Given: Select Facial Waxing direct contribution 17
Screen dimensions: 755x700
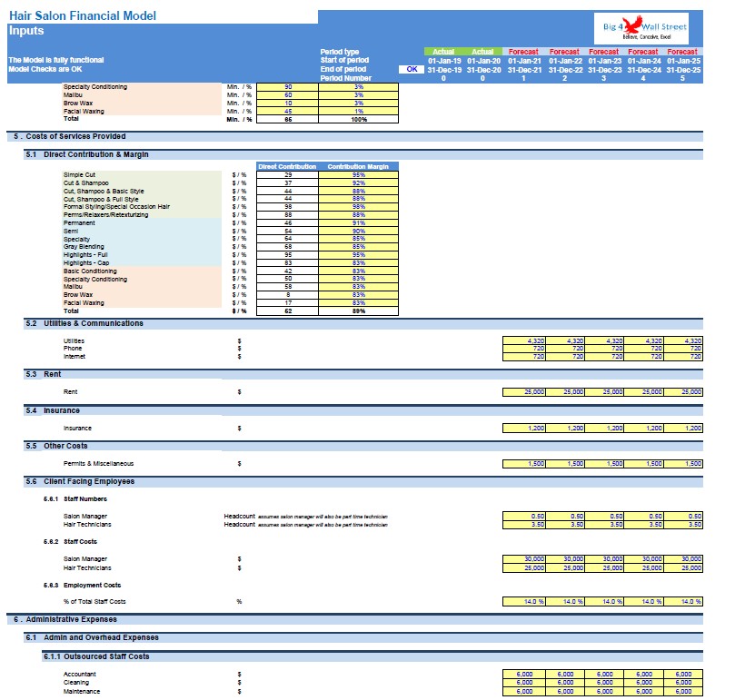Looking at the screenshot, I should tap(287, 303).
